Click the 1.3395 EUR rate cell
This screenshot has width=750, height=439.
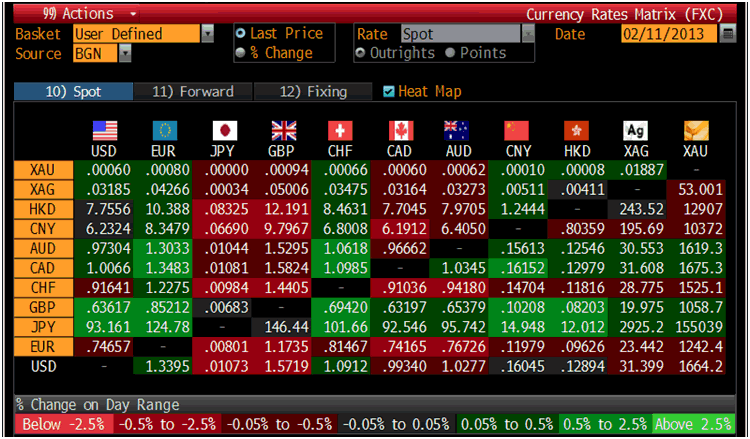163,366
